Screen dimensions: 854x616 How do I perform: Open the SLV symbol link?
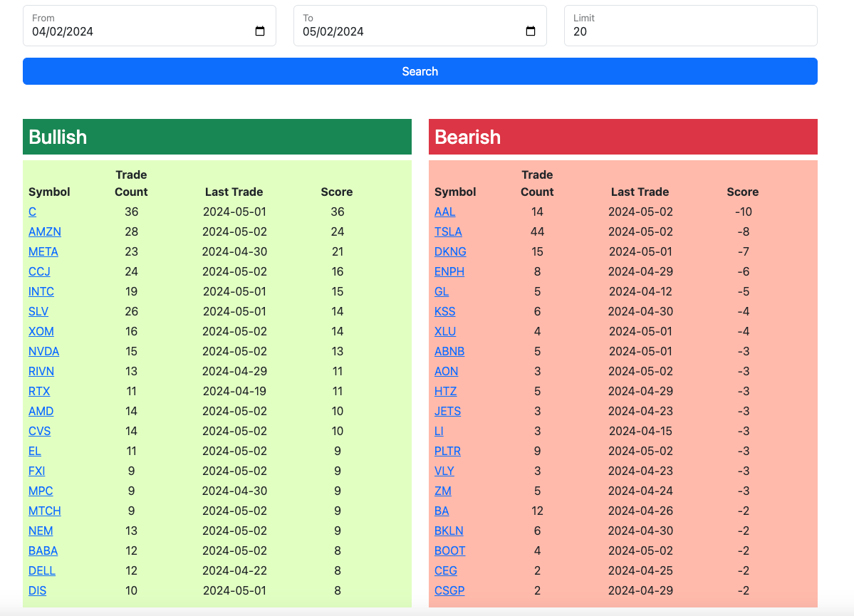(x=38, y=311)
